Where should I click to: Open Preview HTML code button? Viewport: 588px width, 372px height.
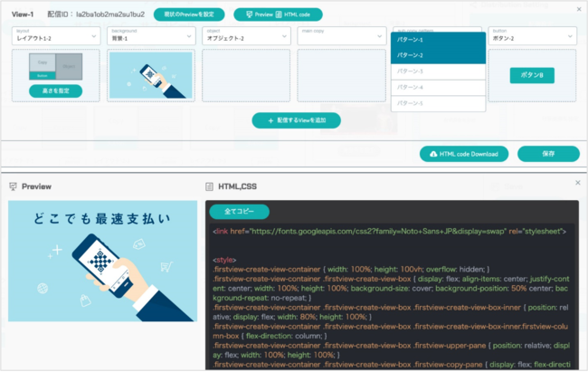(x=278, y=14)
